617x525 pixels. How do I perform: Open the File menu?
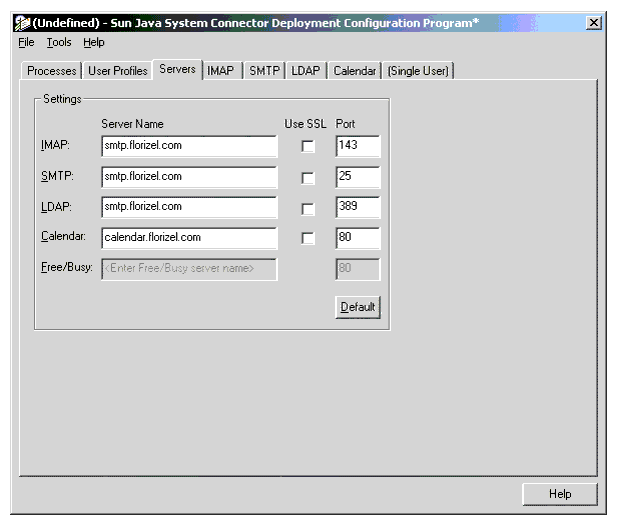[26, 42]
